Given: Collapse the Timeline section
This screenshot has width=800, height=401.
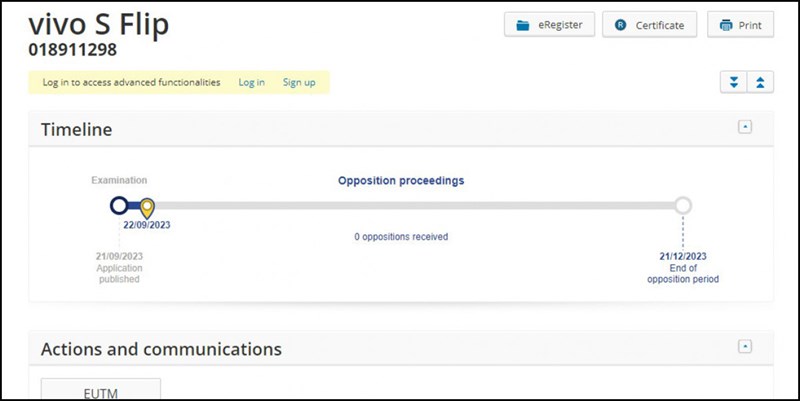Looking at the screenshot, I should pos(744,127).
